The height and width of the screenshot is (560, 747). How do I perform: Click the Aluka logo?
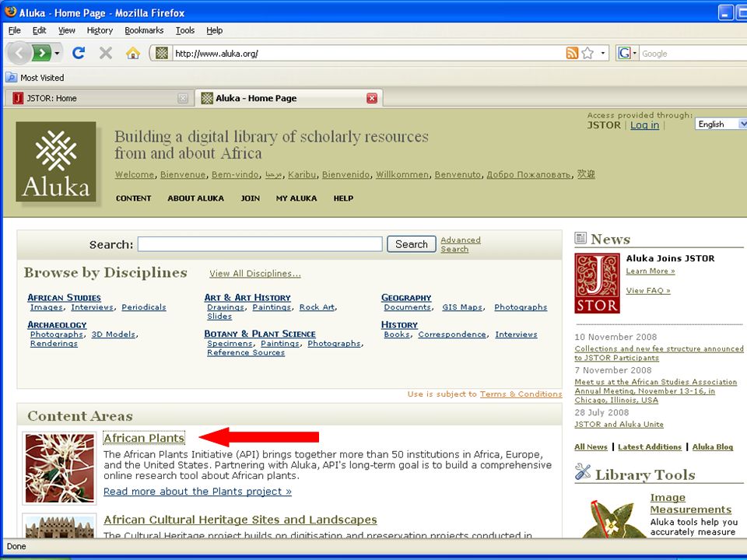click(x=56, y=162)
